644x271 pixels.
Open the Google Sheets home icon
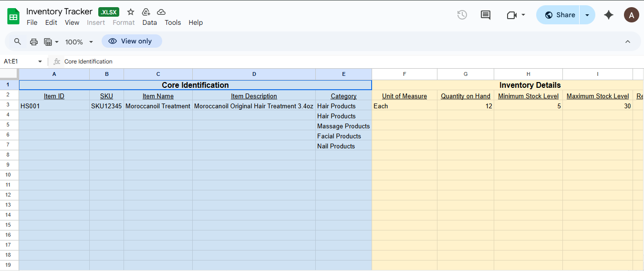(x=13, y=16)
